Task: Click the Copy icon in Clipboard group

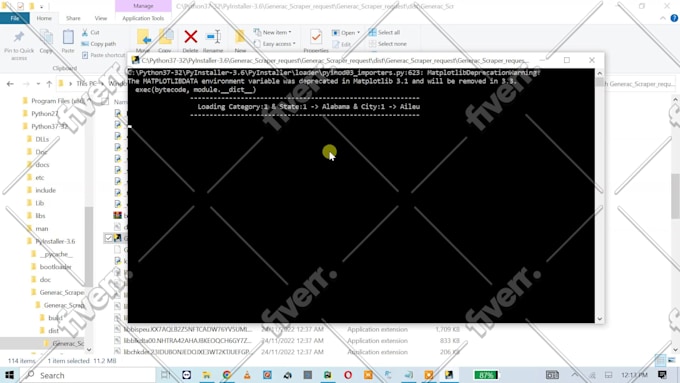Action: [46, 42]
